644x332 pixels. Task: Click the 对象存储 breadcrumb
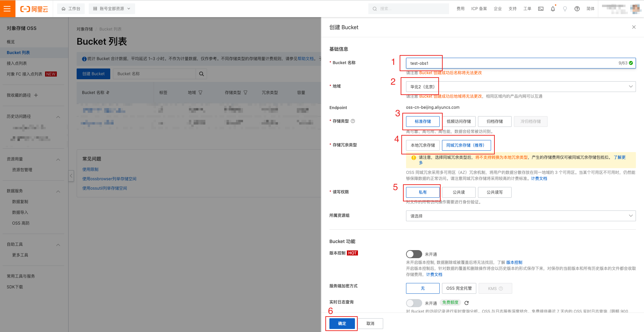tap(85, 29)
